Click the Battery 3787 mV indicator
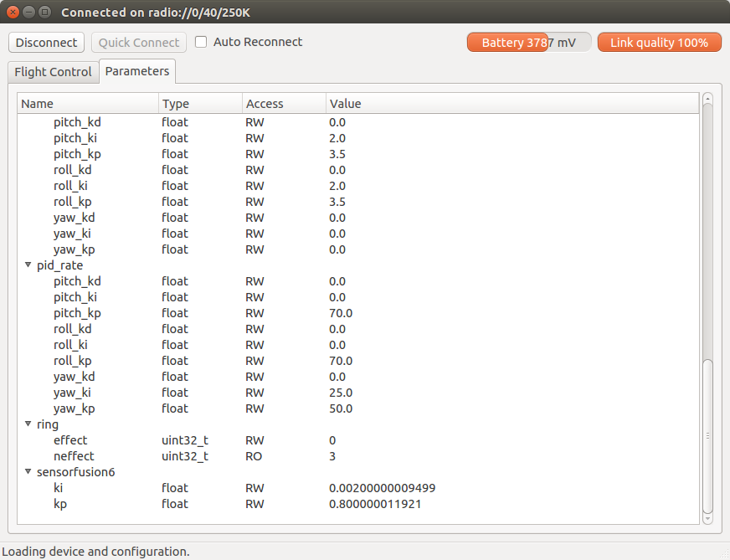This screenshot has height=560, width=730. tap(529, 43)
